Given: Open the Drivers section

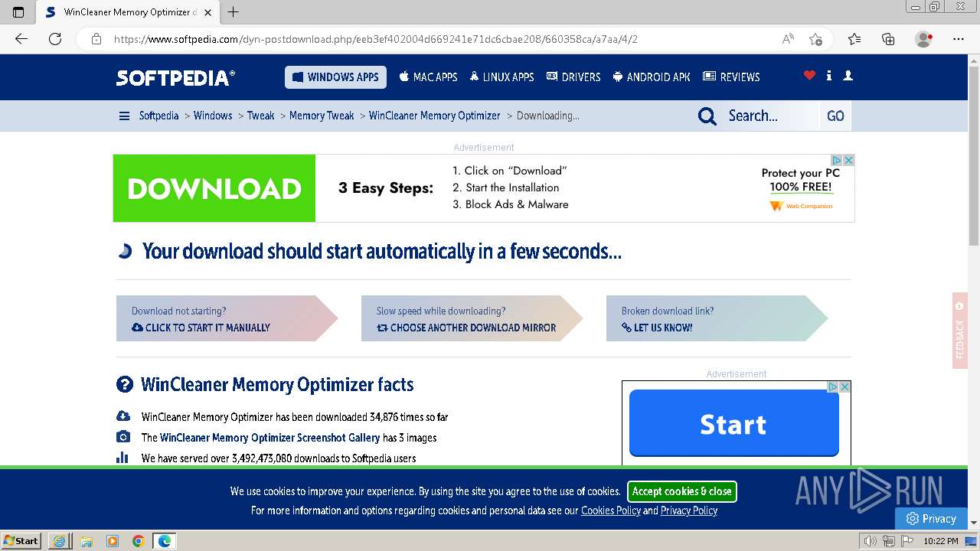Looking at the screenshot, I should click(x=573, y=77).
